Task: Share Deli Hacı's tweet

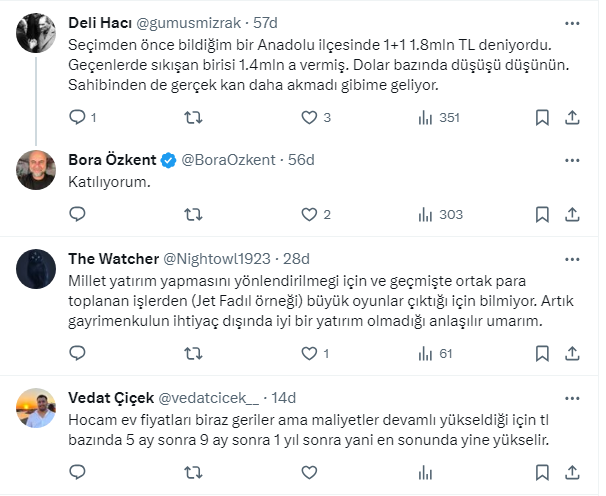Action: [x=572, y=118]
